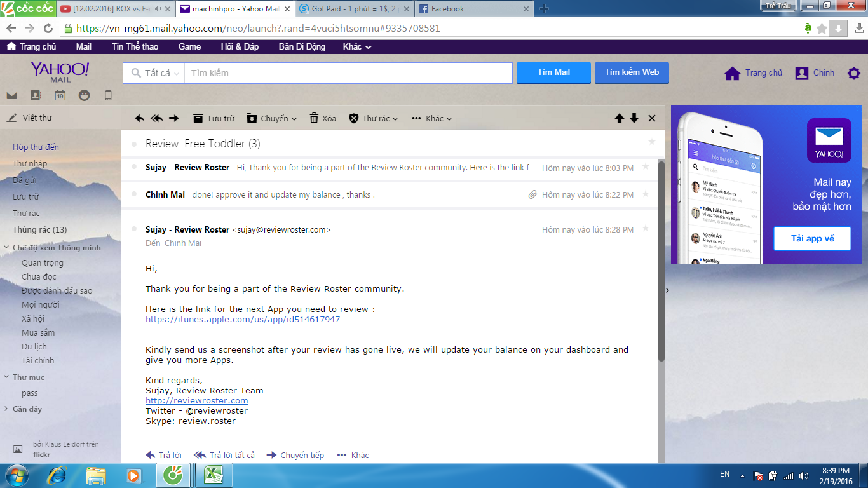This screenshot has width=868, height=488.
Task: Switch to the ROX YouTube browser tab
Action: pyautogui.click(x=114, y=9)
